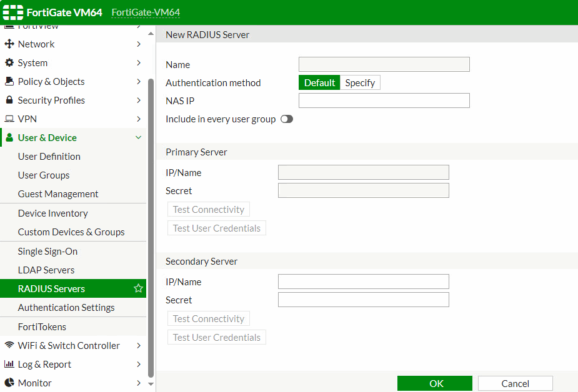Click the Security Profiles lock icon
The image size is (578, 392).
[x=9, y=100]
